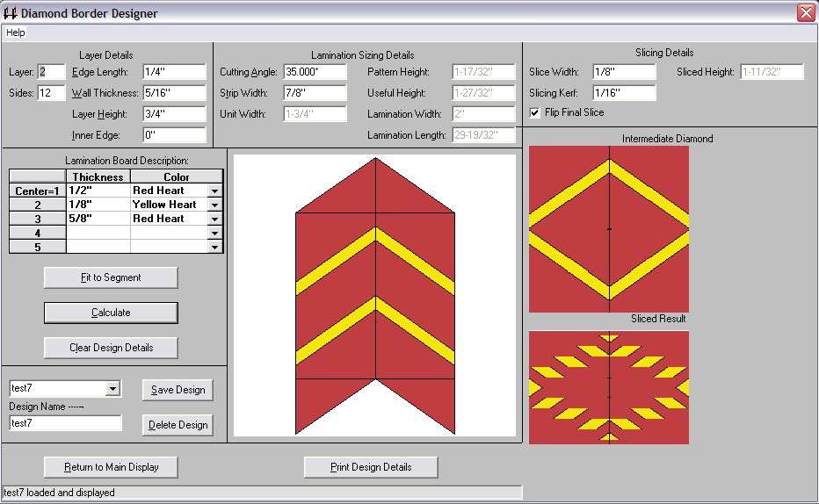The width and height of the screenshot is (819, 504).
Task: Toggle the Flip Final Slice checkbox
Action: pyautogui.click(x=534, y=112)
